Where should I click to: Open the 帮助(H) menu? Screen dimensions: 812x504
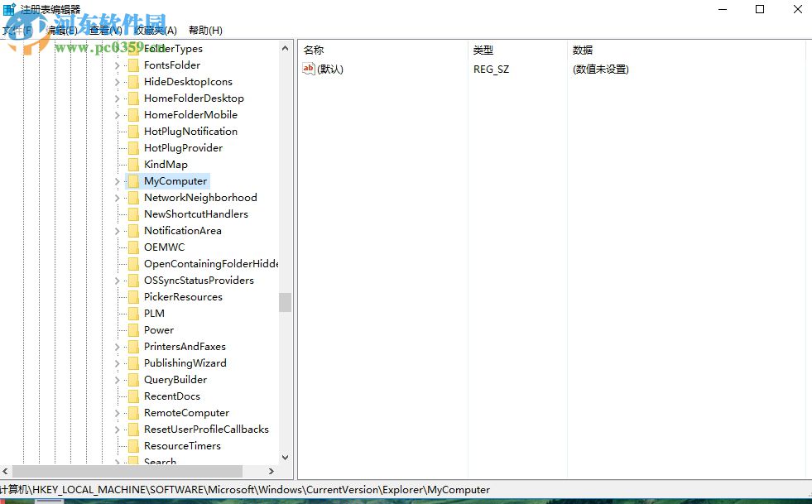pyautogui.click(x=205, y=30)
